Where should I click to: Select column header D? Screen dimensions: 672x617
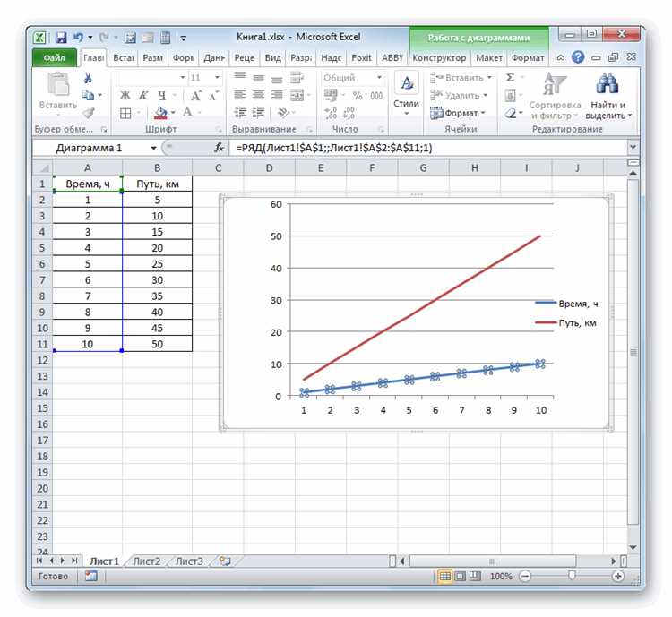click(x=269, y=168)
